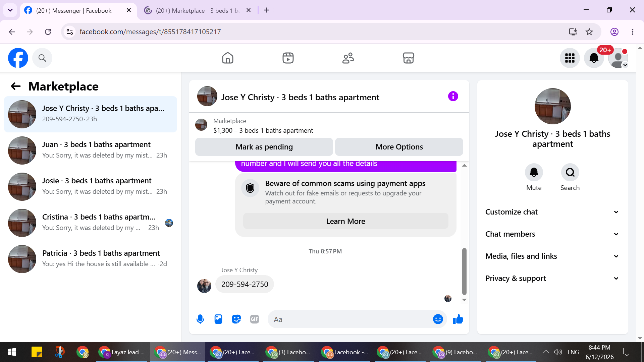Close the Messenger browser tab
This screenshot has width=644, height=362.
click(129, 10)
